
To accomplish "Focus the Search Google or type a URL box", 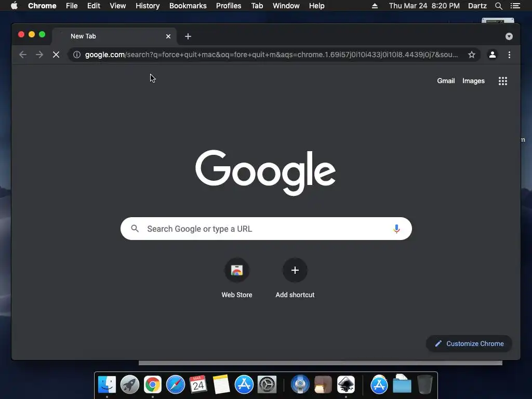I will [266, 229].
